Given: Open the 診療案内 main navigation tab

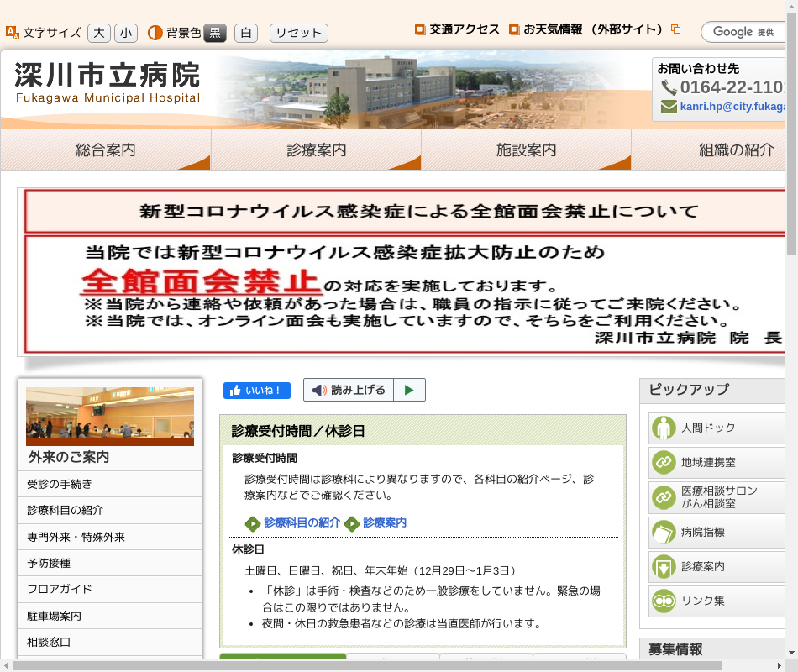Looking at the screenshot, I should (316, 150).
